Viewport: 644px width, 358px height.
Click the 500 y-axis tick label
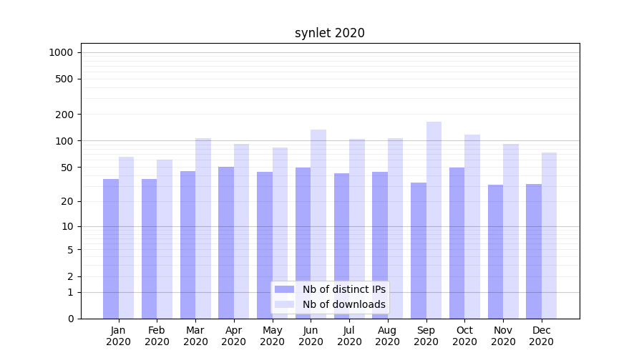pos(64,79)
